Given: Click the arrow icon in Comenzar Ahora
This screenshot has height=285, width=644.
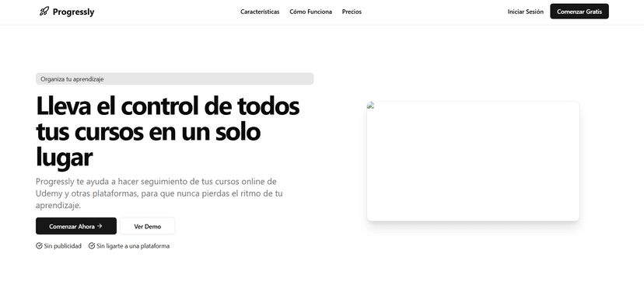Looking at the screenshot, I should point(100,226).
